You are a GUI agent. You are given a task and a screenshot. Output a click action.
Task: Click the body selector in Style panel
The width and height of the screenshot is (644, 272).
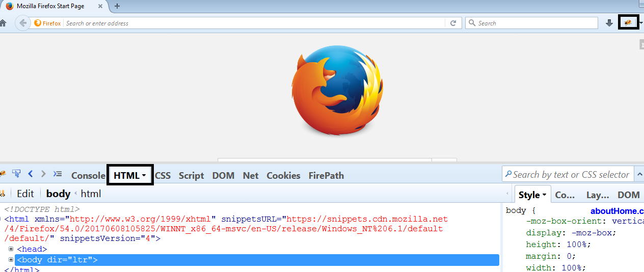pyautogui.click(x=516, y=210)
